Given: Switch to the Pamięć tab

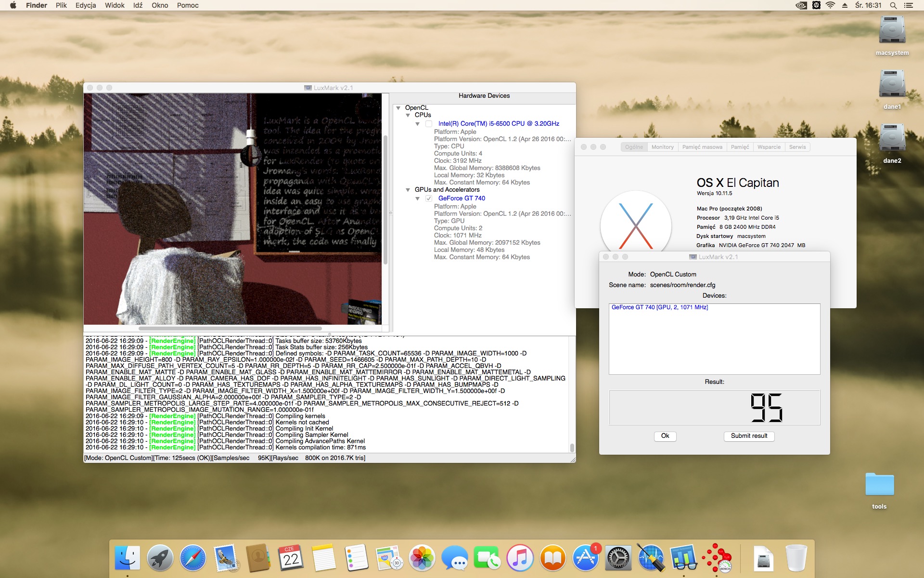Looking at the screenshot, I should coord(740,147).
